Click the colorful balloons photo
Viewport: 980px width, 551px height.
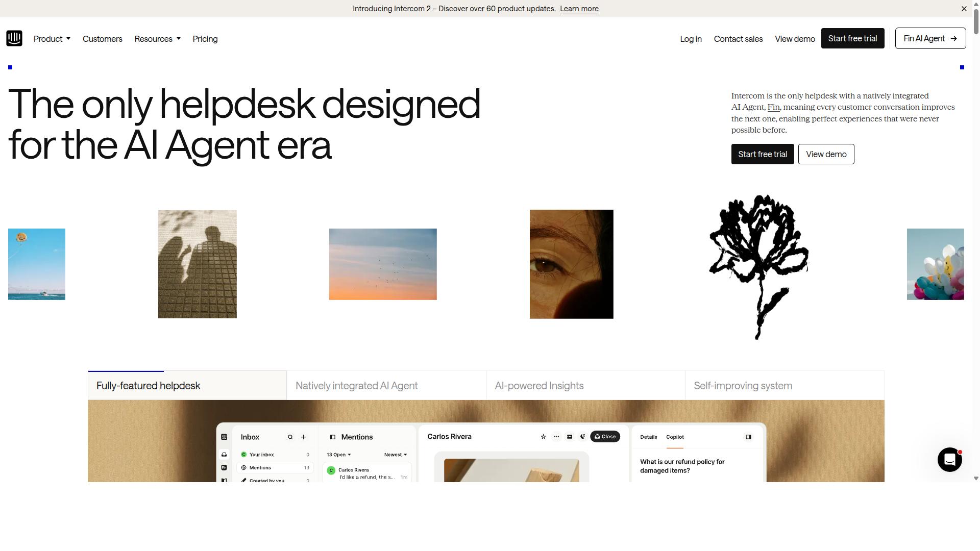pos(936,264)
